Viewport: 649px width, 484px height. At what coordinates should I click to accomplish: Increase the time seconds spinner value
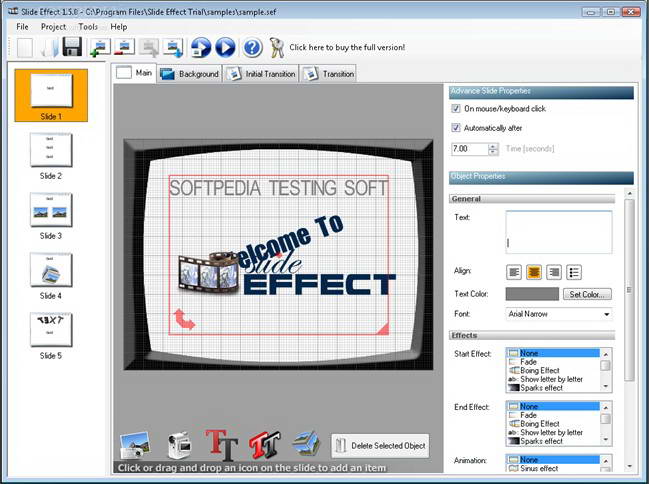493,146
